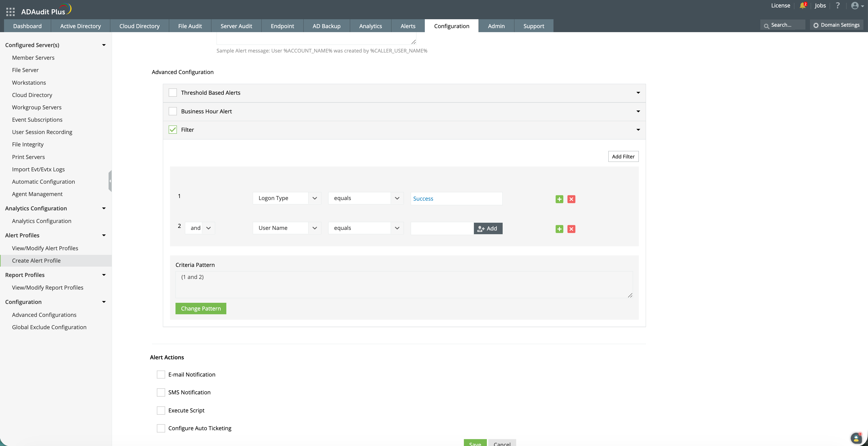The width and height of the screenshot is (868, 446).
Task: Click the Add Filter button
Action: pyautogui.click(x=623, y=156)
